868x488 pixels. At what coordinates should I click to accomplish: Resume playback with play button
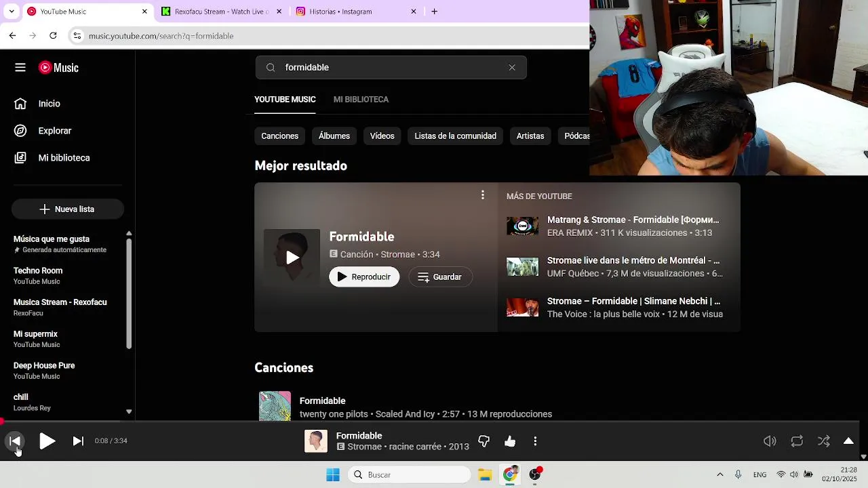[47, 441]
